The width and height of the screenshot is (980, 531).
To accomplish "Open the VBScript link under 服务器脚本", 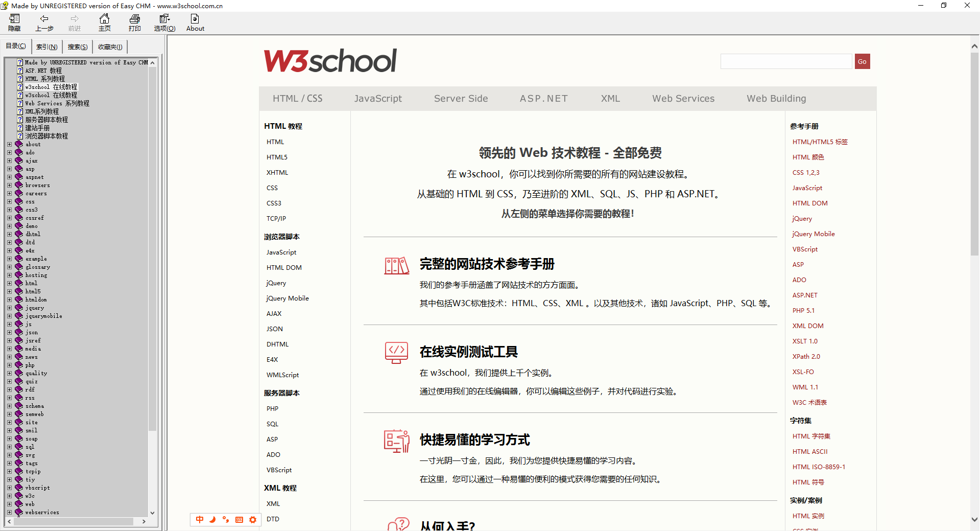I will coord(279,470).
